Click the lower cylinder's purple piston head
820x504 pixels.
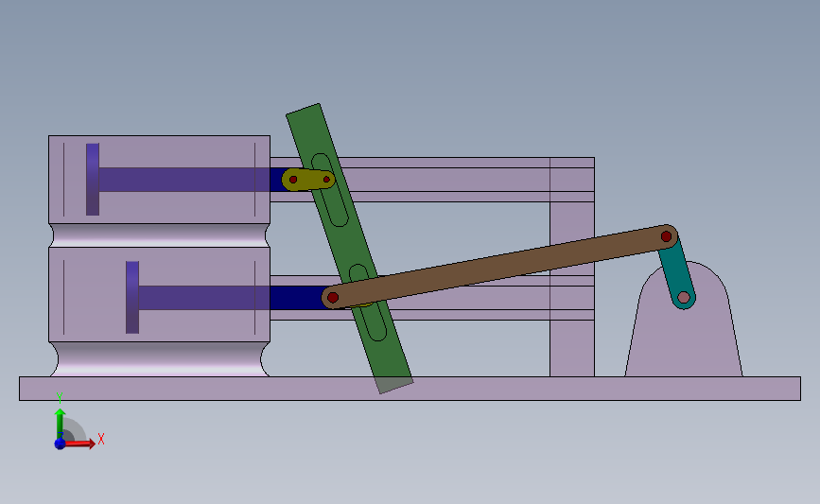coord(132,298)
